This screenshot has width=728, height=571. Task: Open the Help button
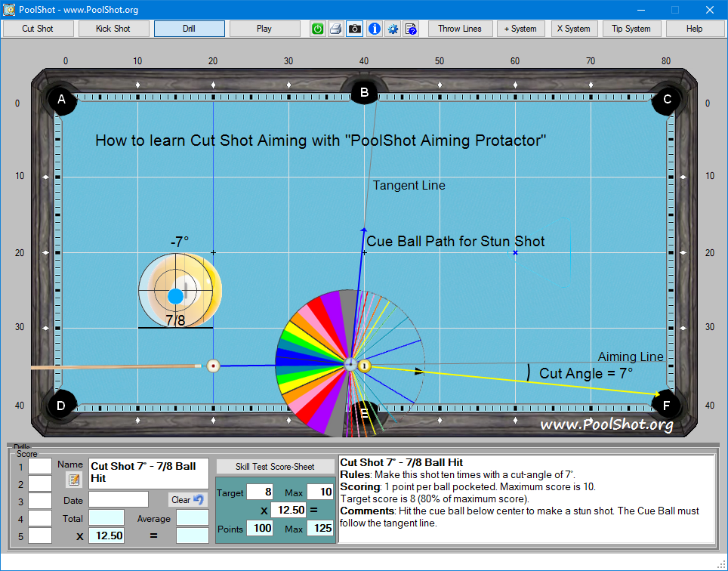pyautogui.click(x=695, y=29)
